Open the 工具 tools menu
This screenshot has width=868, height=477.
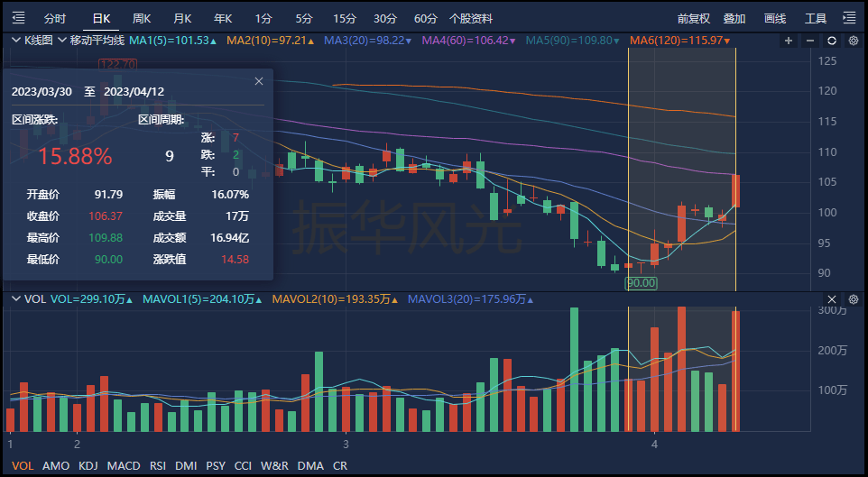pos(816,19)
